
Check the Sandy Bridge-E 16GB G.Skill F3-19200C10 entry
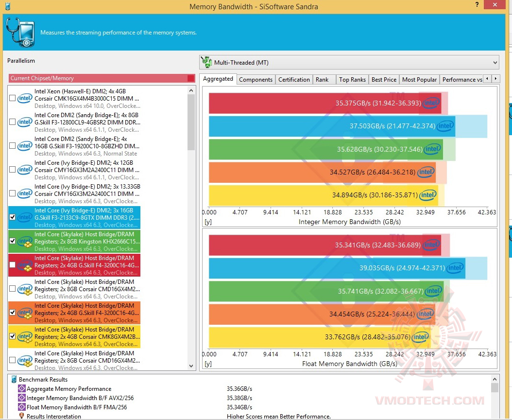click(x=13, y=146)
